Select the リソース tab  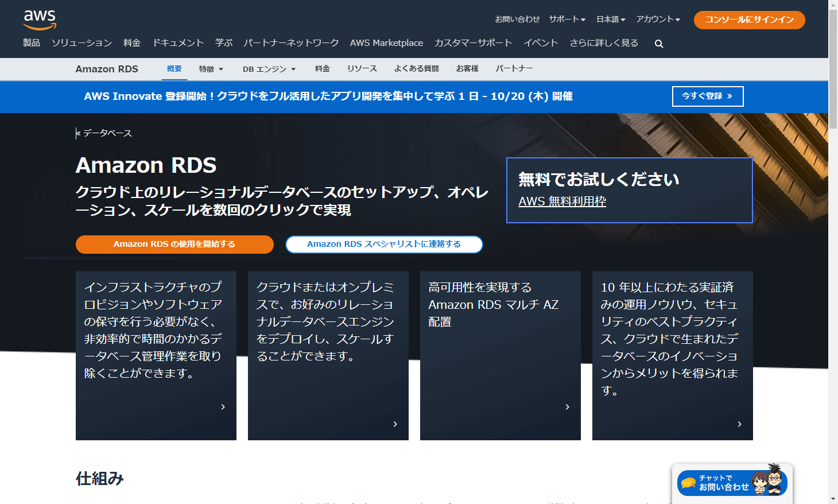click(x=362, y=69)
